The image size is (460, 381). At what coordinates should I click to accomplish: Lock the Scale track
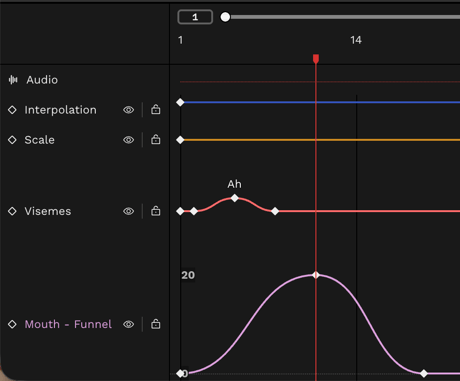click(156, 139)
